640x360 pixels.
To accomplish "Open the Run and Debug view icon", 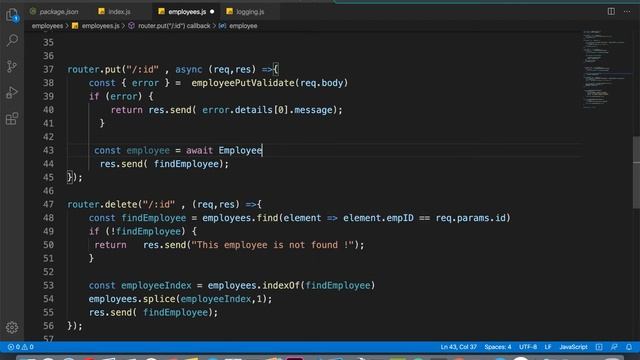I will 12,92.
